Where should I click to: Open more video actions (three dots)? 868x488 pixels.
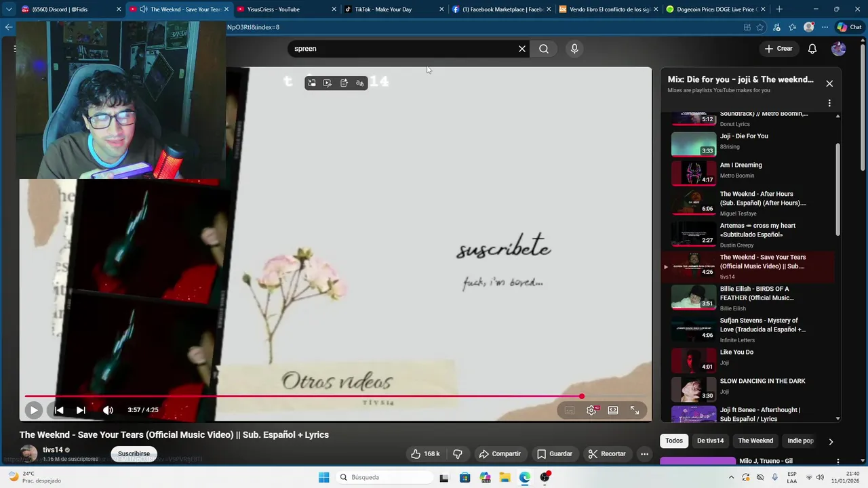(x=645, y=454)
